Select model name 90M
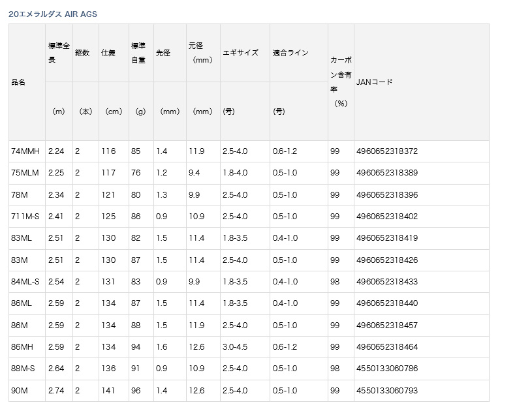 pyautogui.click(x=20, y=391)
